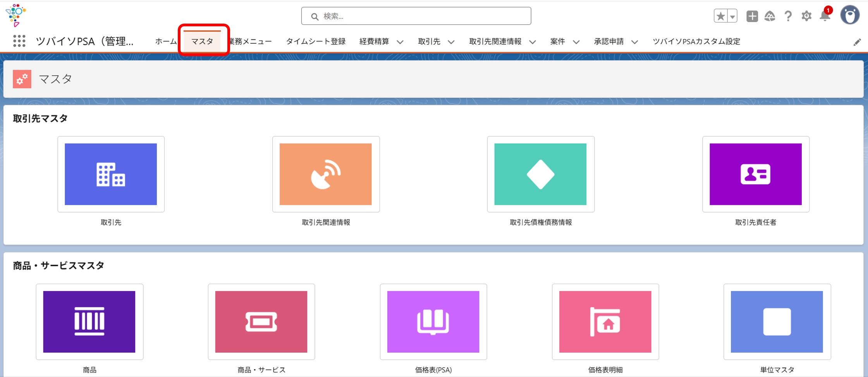Click the 取引先関連情報 tile label
868x377 pixels.
(x=326, y=222)
